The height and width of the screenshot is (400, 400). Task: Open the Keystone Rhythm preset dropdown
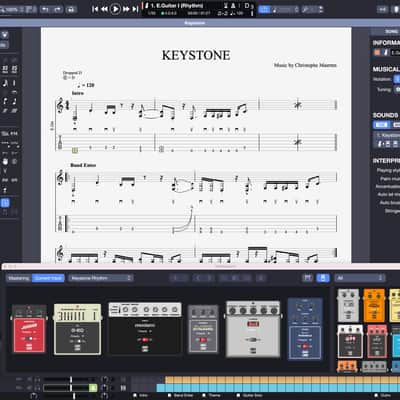coord(101,278)
